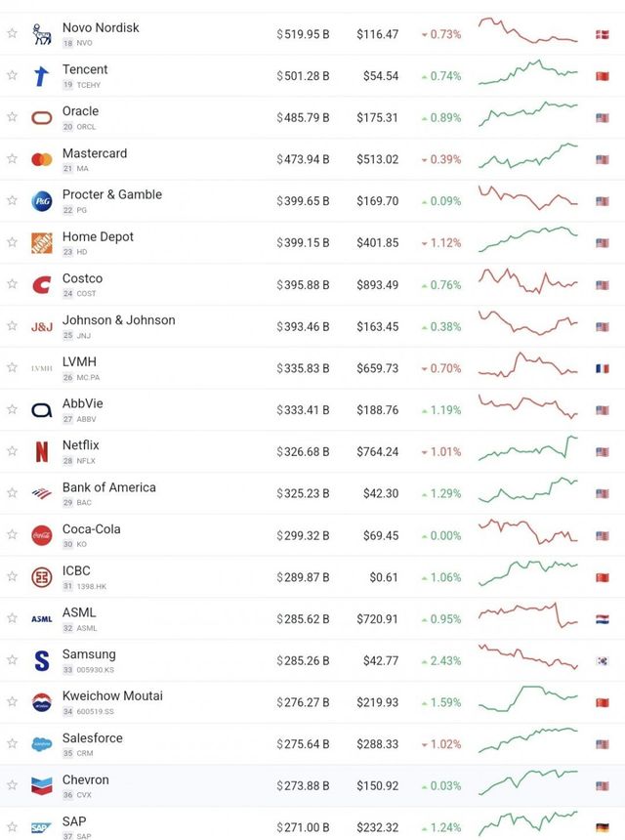Viewport: 625px width, 840px height.
Task: Open the Costco company link
Action: [82, 278]
